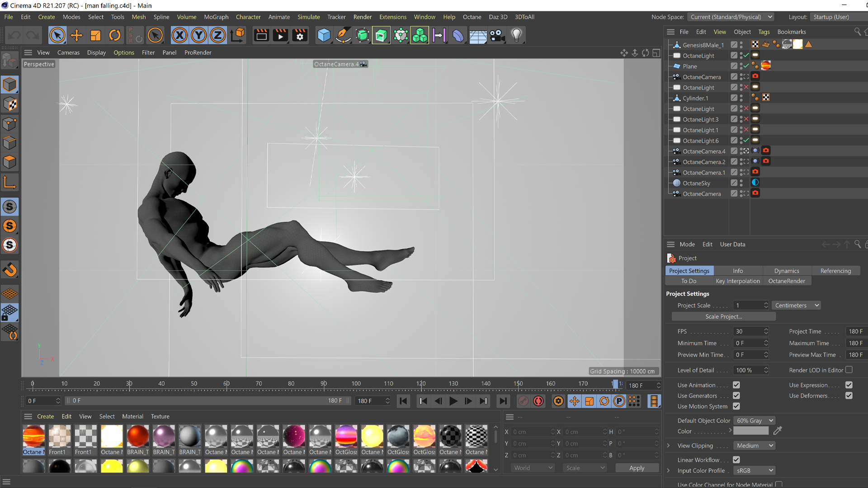Switch to the Dynamics tab
The height and width of the screenshot is (488, 868).
[786, 271]
